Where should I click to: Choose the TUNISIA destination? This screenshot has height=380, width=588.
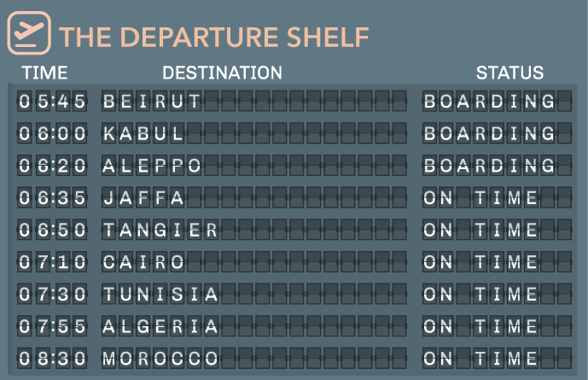(x=160, y=294)
